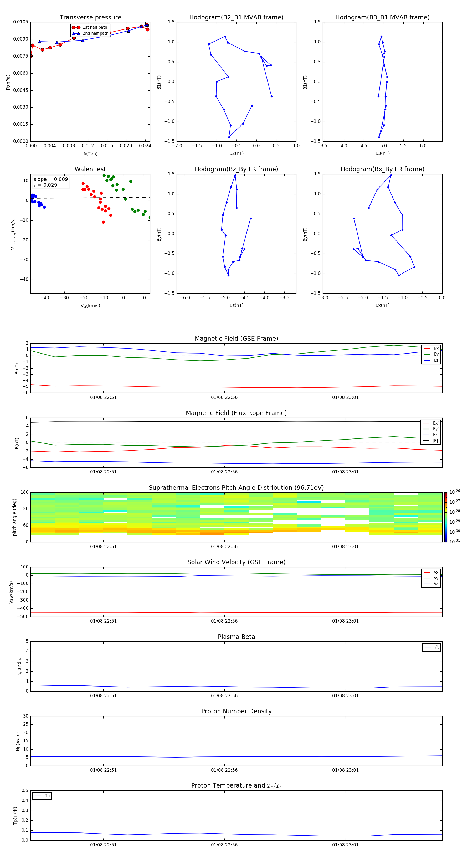Click the "Magnetic Field (Flux Rope Frame)" title

pos(236,413)
